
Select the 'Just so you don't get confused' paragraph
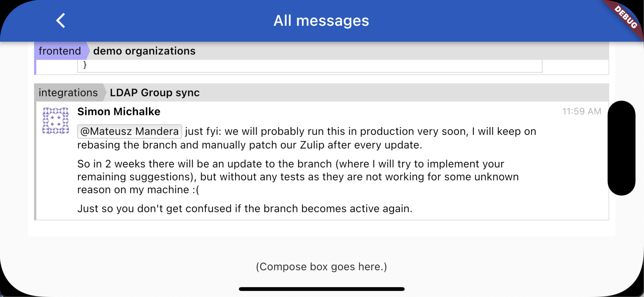coord(245,209)
